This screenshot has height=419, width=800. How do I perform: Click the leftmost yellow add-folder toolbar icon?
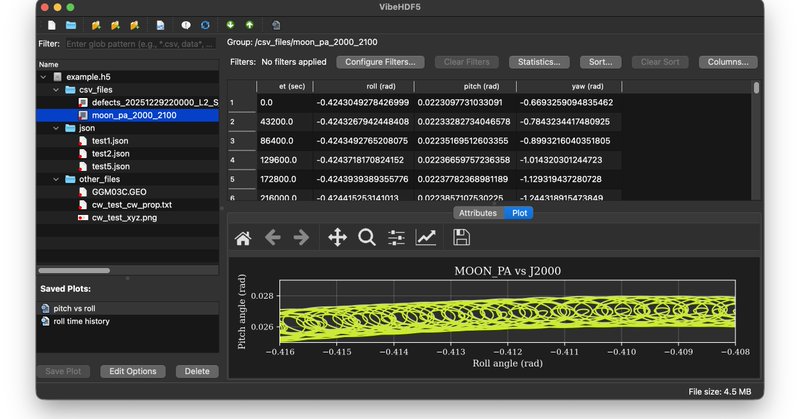96,25
